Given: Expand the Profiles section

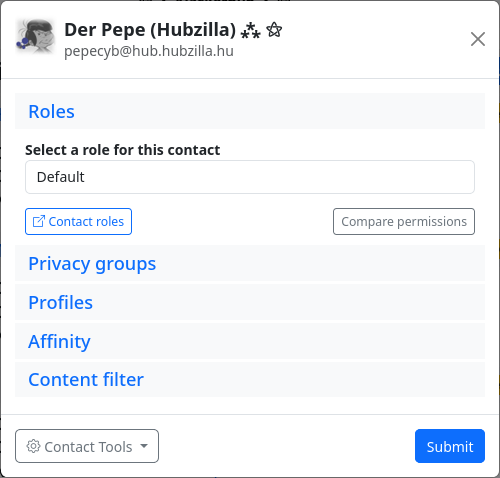Looking at the screenshot, I should [x=250, y=302].
